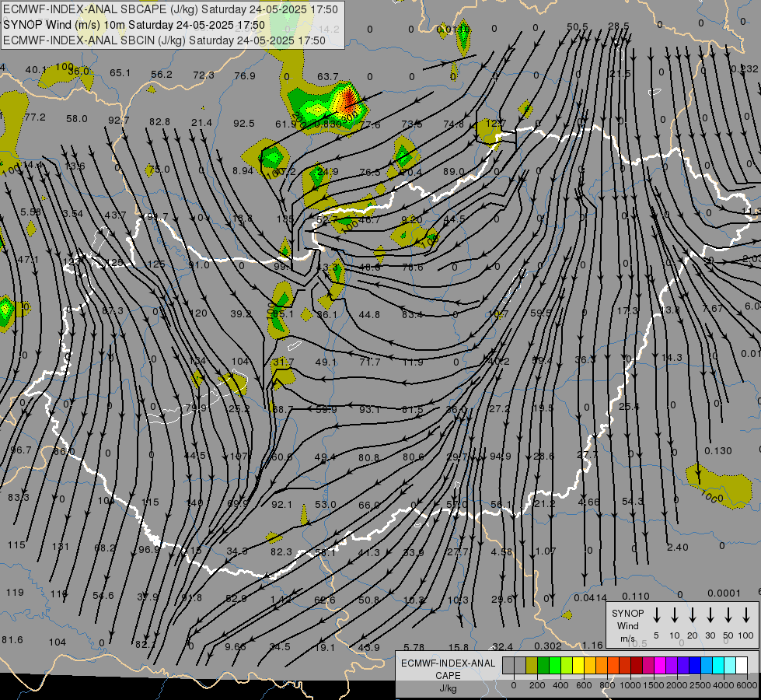This screenshot has height=700, width=761.
Task: Click the 63.7 value on the map
Action: pos(327,76)
